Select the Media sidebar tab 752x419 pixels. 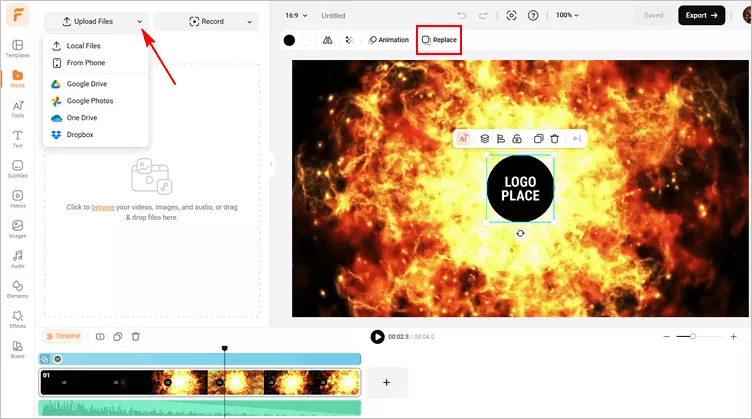tap(18, 79)
